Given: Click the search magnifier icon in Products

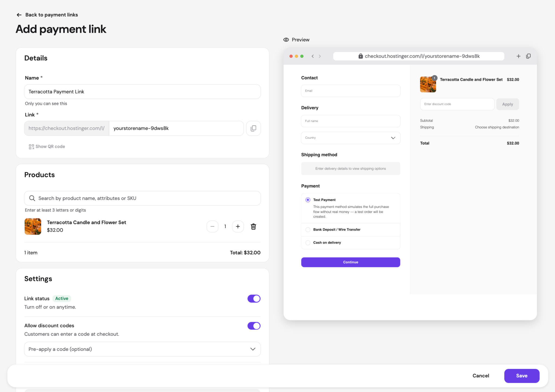Looking at the screenshot, I should tap(32, 198).
